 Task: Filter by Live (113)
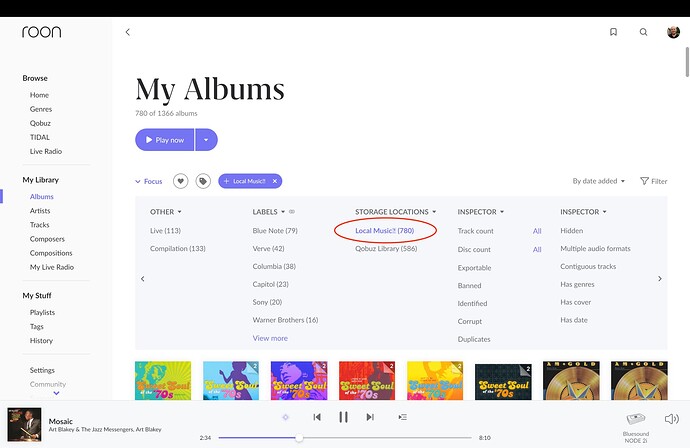click(165, 231)
